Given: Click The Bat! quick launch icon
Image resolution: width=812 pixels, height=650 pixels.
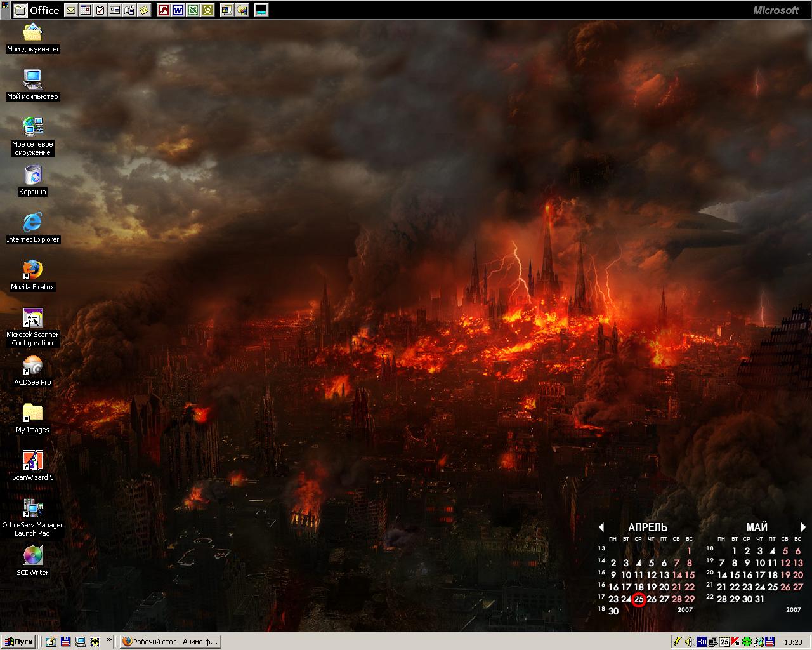Looking at the screenshot, I should 95,642.
